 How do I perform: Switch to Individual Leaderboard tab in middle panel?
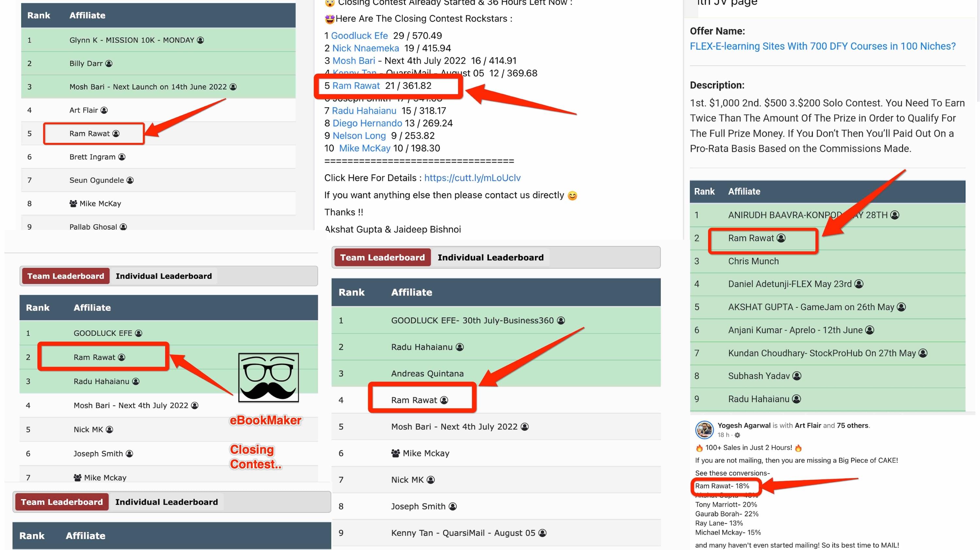490,257
